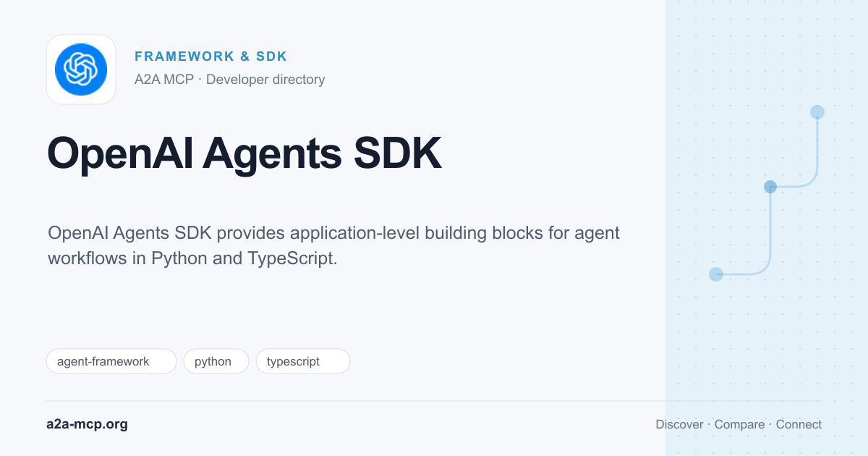868x456 pixels.
Task: Open the a2a-mcp.org site link
Action: 87,424
